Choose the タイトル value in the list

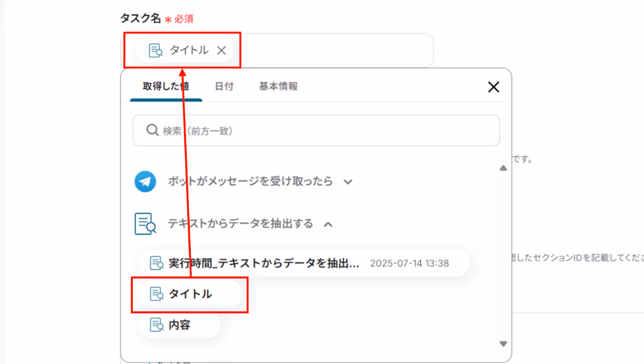[190, 294]
